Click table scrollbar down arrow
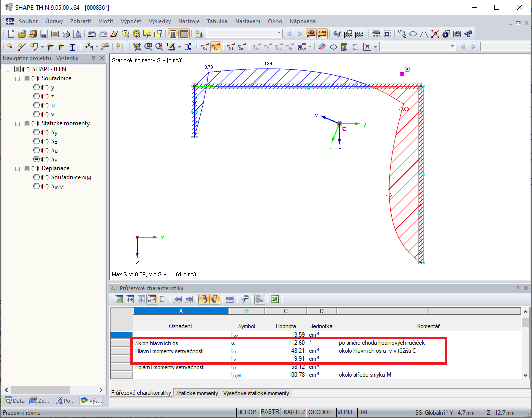The width and height of the screenshot is (532, 418). 525,375
